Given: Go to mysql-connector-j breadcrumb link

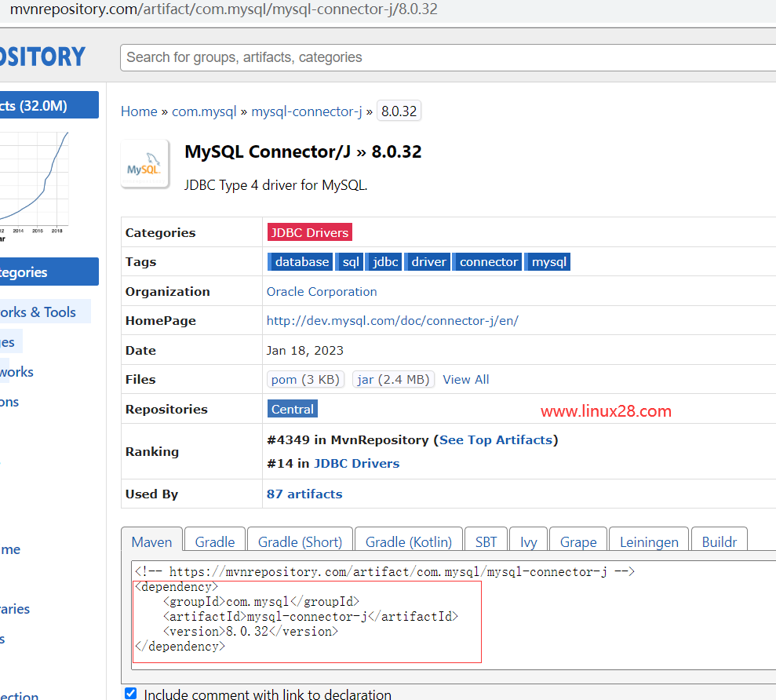Looking at the screenshot, I should tap(307, 111).
